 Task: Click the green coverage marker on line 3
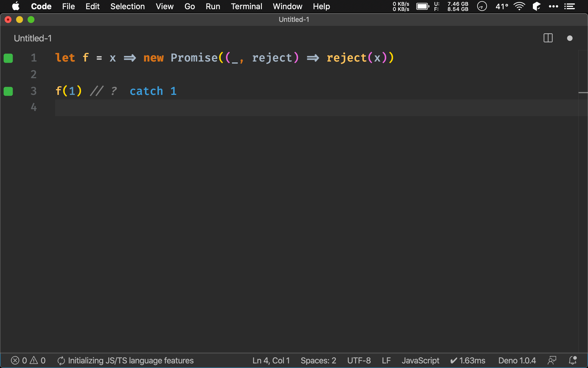click(x=8, y=91)
